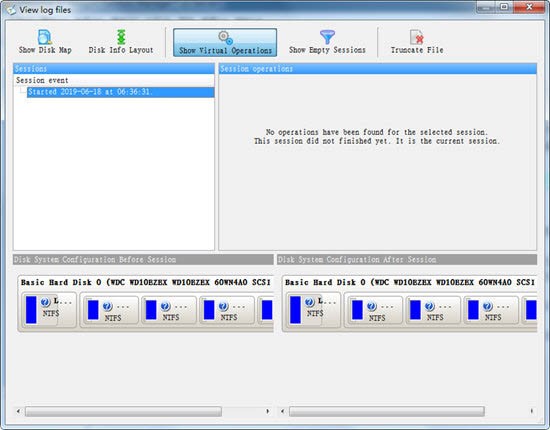
Task: Click left scroll arrow of Before Session pane
Action: pyautogui.click(x=18, y=411)
